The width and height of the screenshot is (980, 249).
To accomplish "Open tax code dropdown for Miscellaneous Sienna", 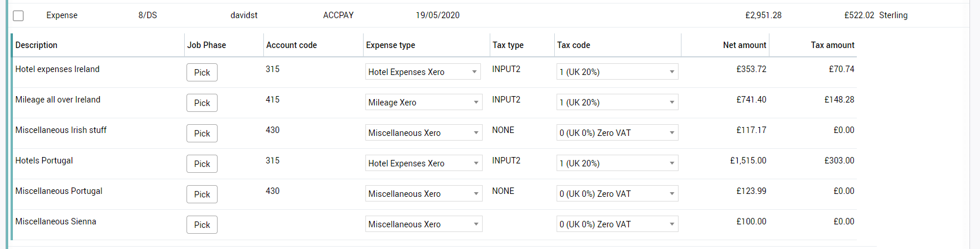I will 617,224.
